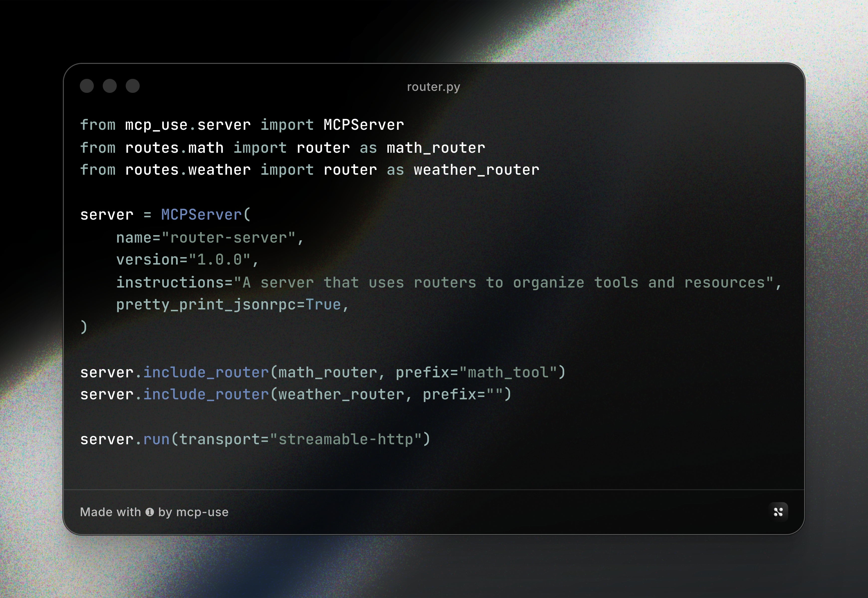
Task: Click the instructions string about routers
Action: pos(503,283)
